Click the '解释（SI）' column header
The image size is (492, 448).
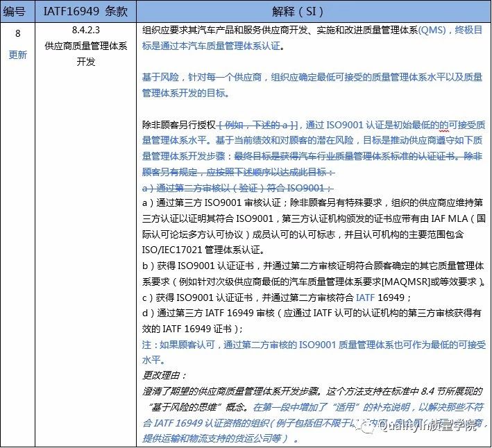click(x=312, y=12)
